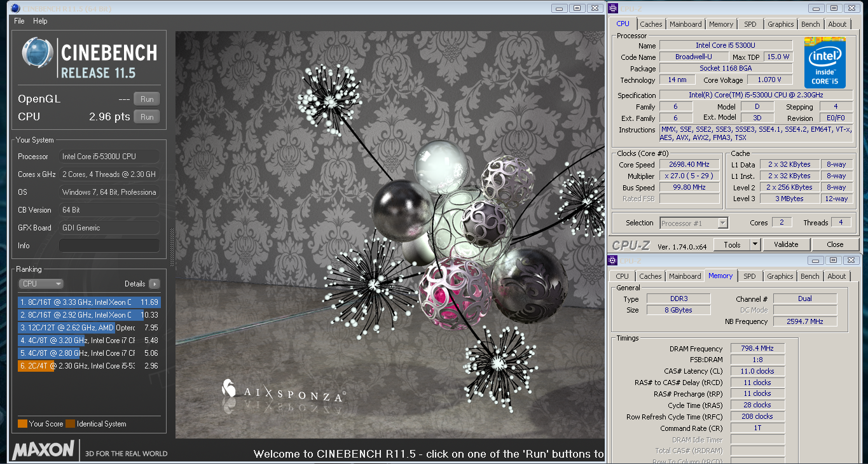Open the Caches tab in lower CPU-Z window

point(651,276)
